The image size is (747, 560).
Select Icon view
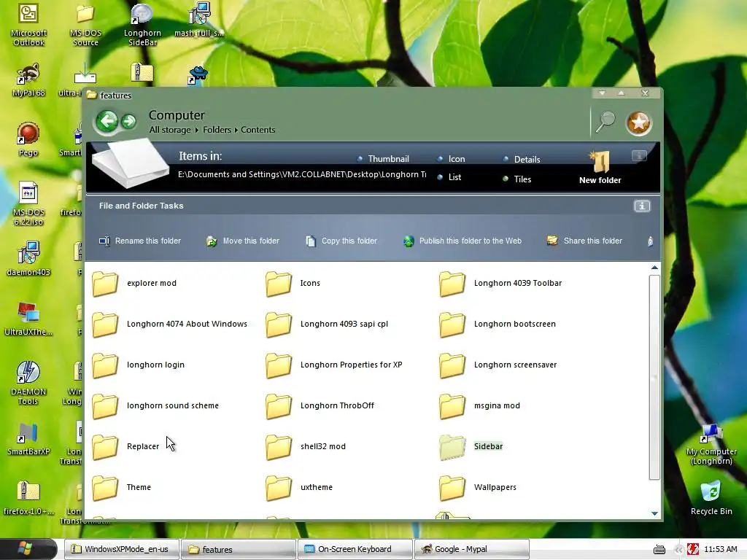(x=451, y=158)
